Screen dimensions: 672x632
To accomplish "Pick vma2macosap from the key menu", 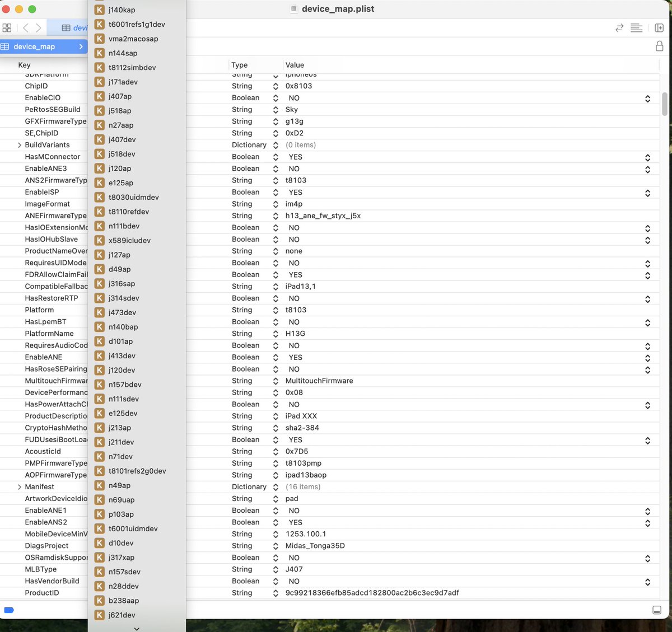I will (137, 39).
